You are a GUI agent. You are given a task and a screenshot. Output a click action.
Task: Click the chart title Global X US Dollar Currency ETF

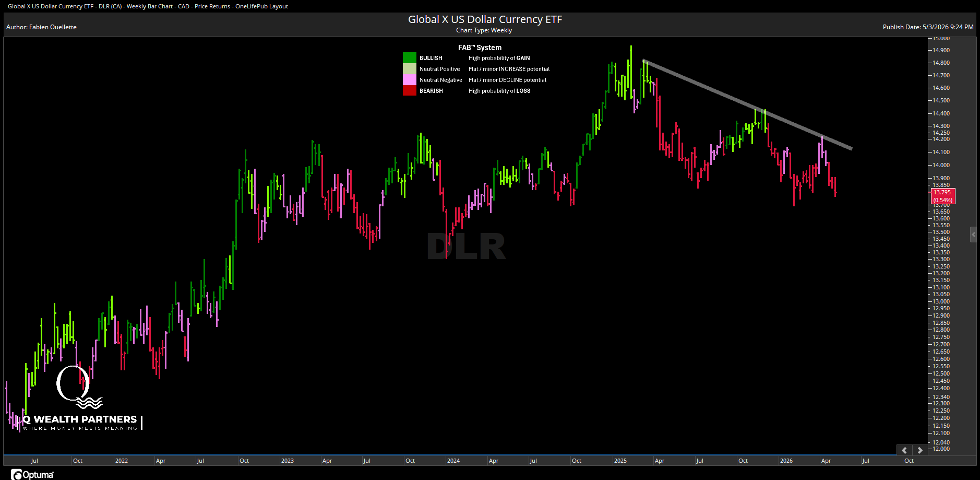[x=485, y=19]
